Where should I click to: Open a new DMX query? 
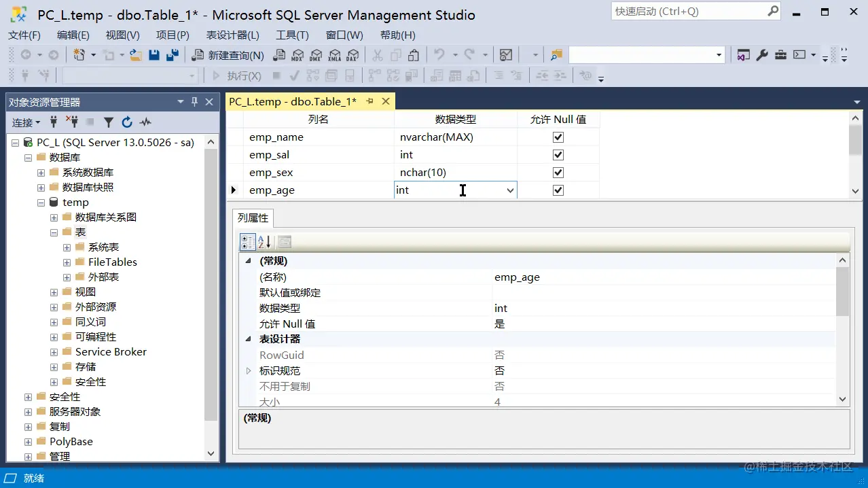point(316,55)
